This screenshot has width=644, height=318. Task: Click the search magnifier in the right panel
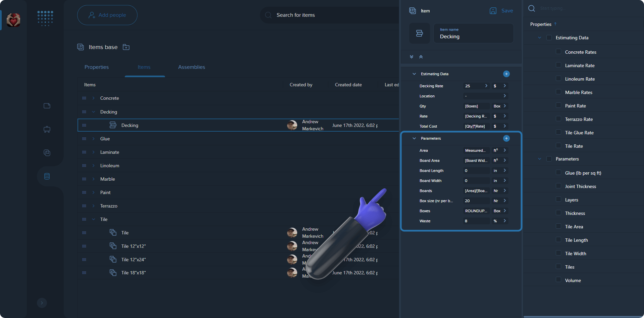tap(532, 8)
